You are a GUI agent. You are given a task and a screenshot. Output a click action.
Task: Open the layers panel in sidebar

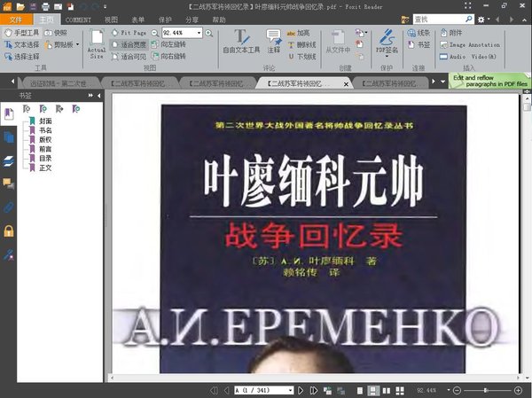[x=8, y=160]
